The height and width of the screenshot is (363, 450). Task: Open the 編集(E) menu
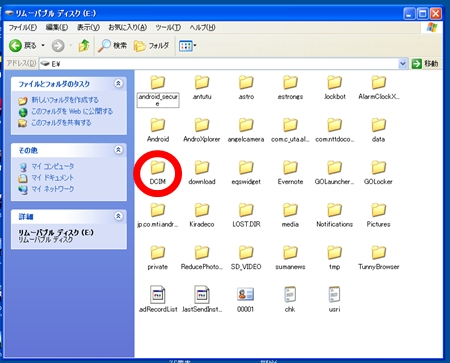click(57, 27)
